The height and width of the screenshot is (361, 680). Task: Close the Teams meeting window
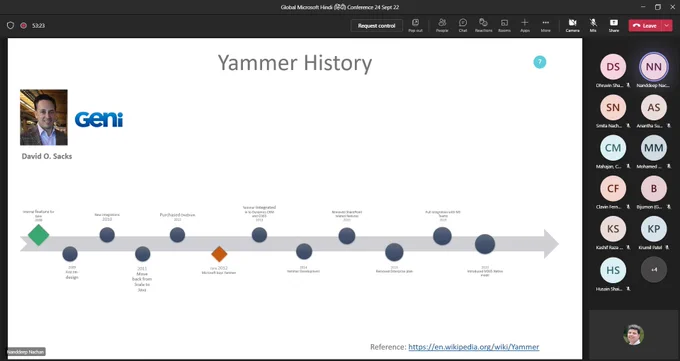coord(672,7)
